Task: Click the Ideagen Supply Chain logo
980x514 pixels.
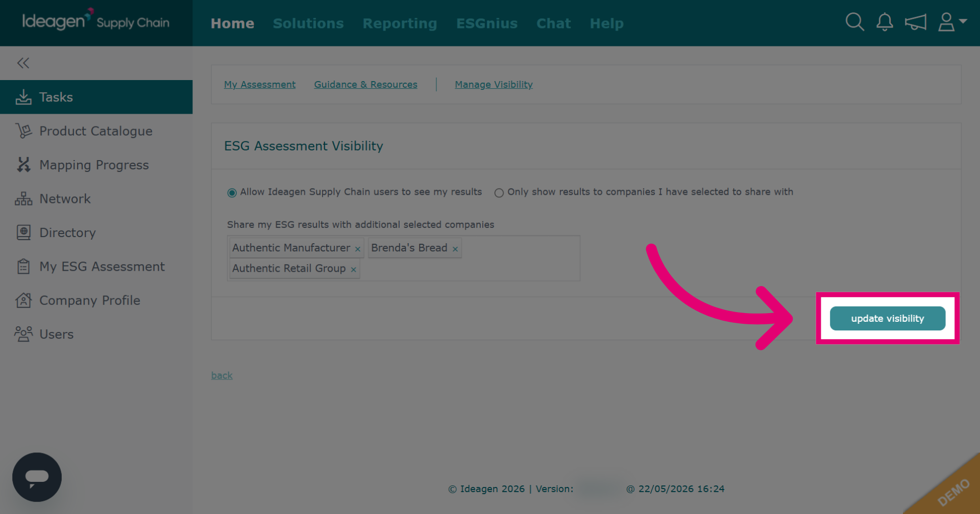Action: pos(95,21)
